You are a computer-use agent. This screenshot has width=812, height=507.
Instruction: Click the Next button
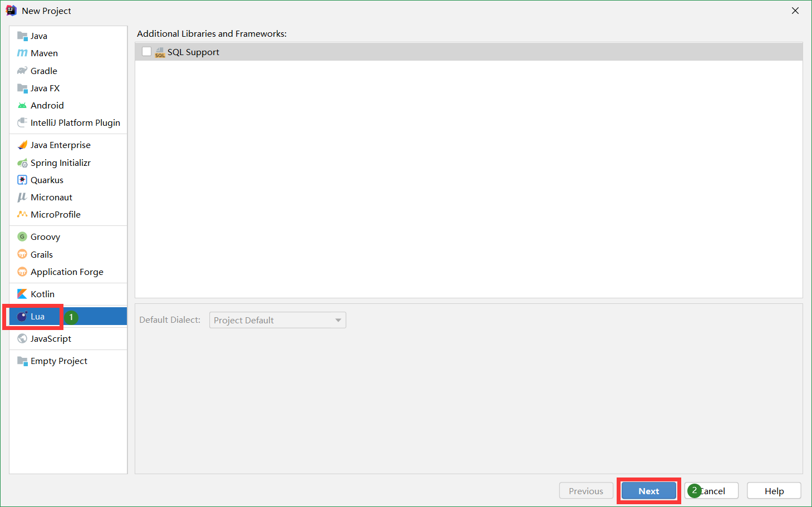tap(648, 490)
